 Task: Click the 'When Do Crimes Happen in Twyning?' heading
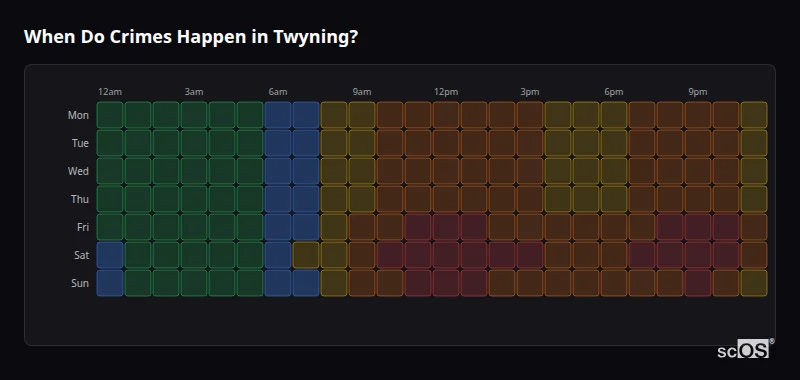tap(191, 37)
